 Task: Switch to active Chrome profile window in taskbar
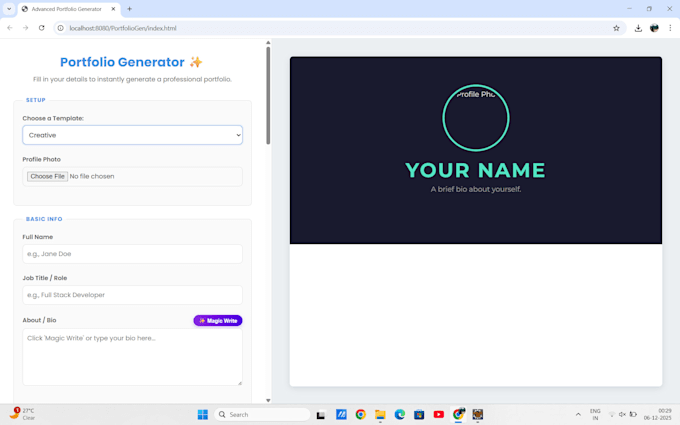pos(458,414)
